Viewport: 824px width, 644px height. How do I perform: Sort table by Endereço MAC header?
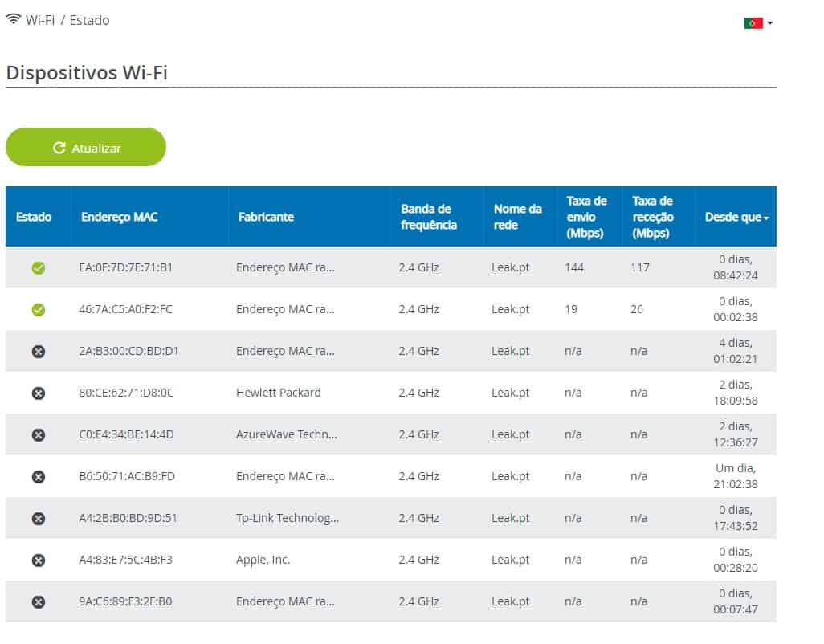[119, 218]
